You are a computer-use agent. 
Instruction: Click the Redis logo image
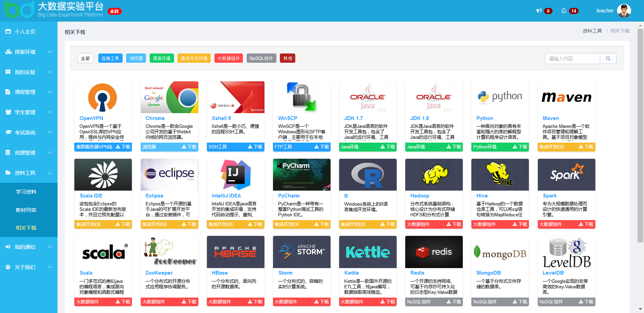point(434,252)
